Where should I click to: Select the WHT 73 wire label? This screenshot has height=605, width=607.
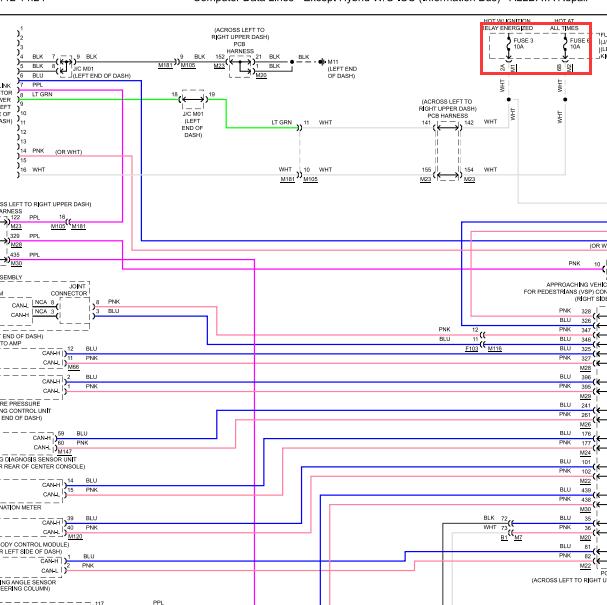pos(495,527)
